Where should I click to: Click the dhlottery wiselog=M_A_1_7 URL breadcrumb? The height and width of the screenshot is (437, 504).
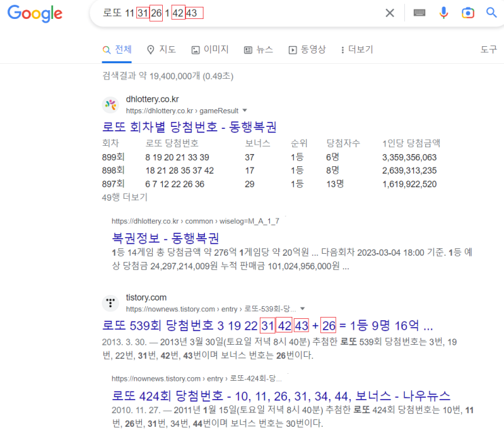tap(195, 221)
